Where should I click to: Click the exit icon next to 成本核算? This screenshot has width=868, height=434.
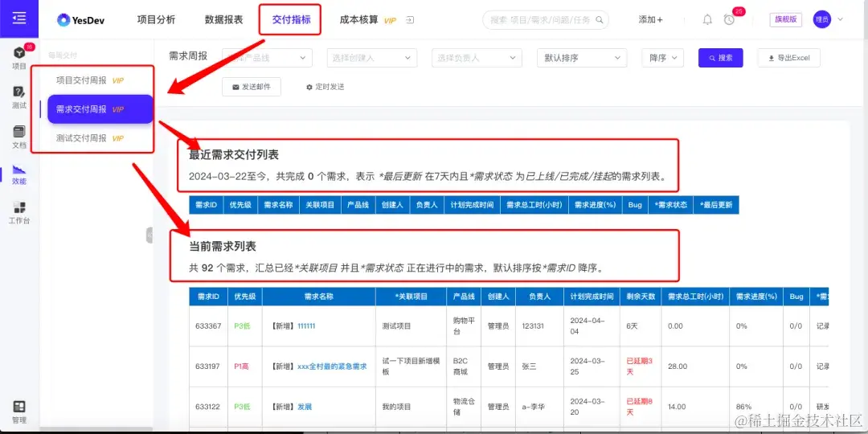[409, 20]
